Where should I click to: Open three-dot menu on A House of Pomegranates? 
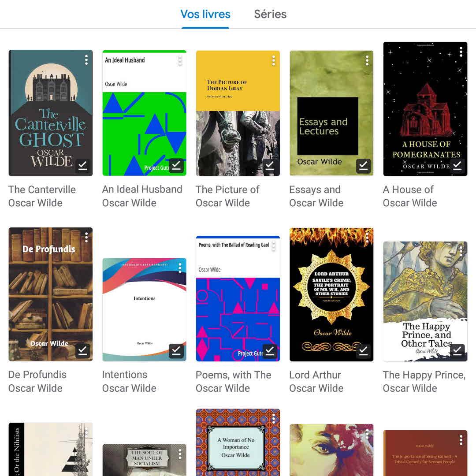coord(461,52)
